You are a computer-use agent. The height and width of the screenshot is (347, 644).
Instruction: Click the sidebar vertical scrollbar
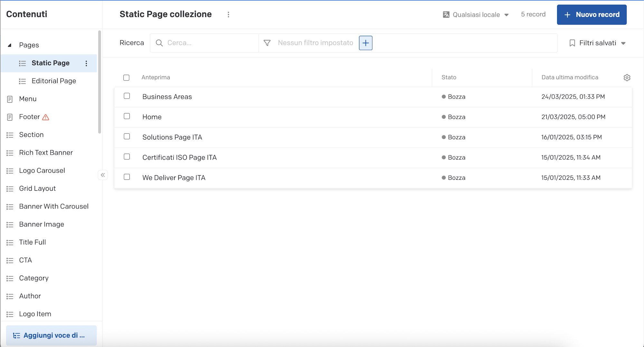pyautogui.click(x=99, y=82)
